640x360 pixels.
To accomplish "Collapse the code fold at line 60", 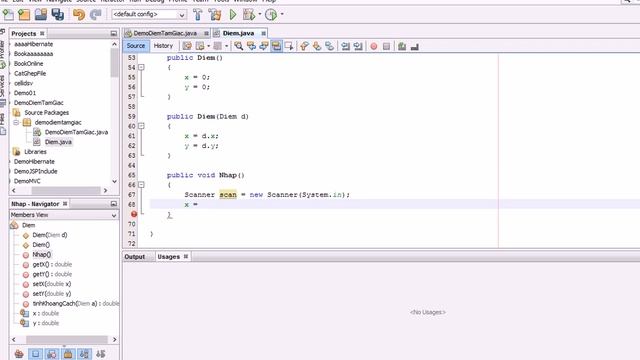I will (141, 126).
